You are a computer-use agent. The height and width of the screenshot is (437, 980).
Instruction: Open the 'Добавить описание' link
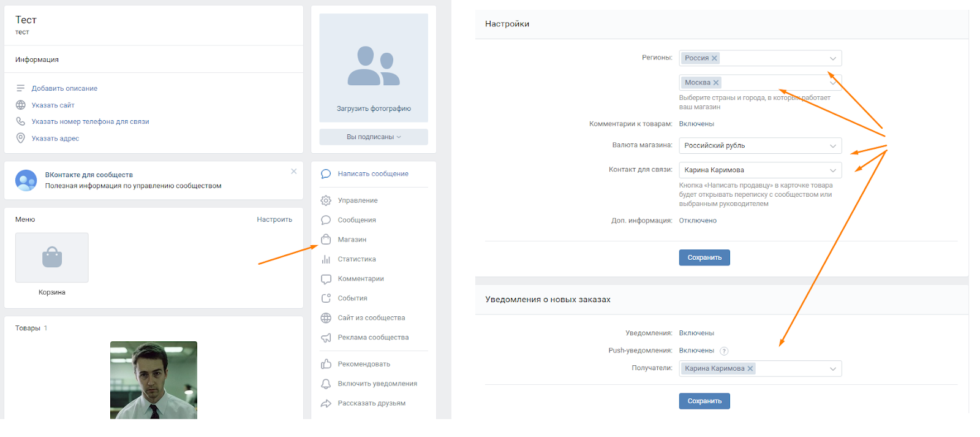pos(64,88)
